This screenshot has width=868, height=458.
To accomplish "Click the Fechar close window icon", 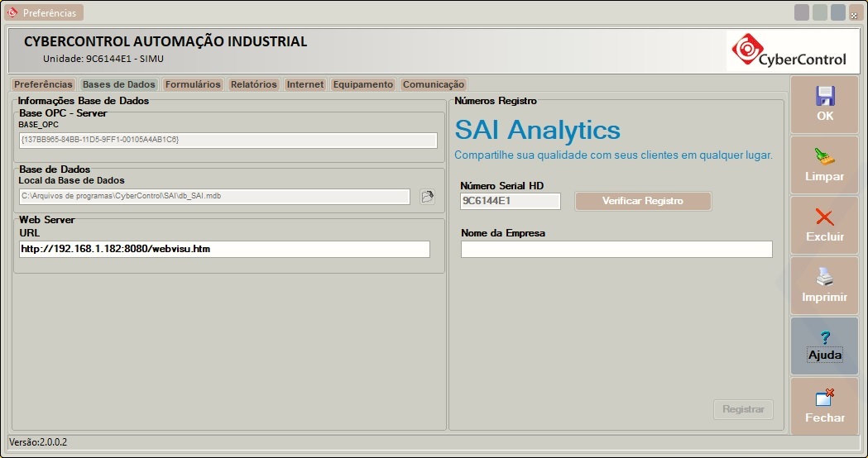I will [824, 398].
